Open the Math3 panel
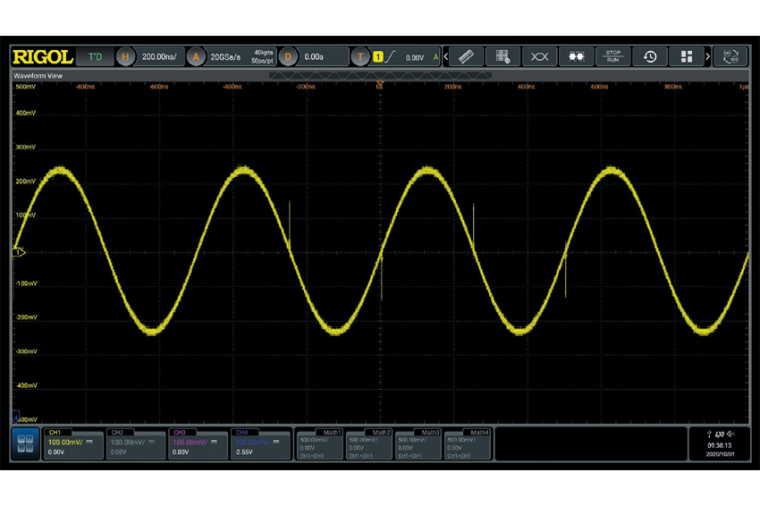This screenshot has height=506, width=760. click(418, 443)
